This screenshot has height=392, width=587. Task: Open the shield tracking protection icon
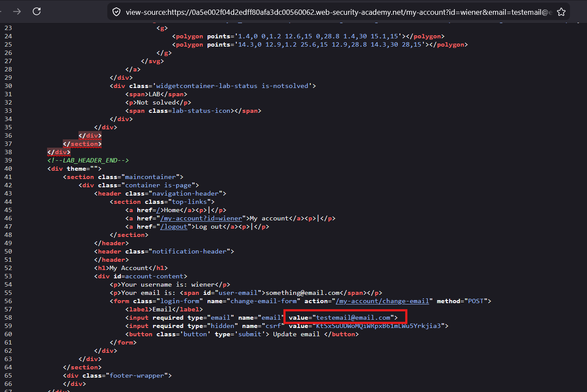click(x=116, y=12)
